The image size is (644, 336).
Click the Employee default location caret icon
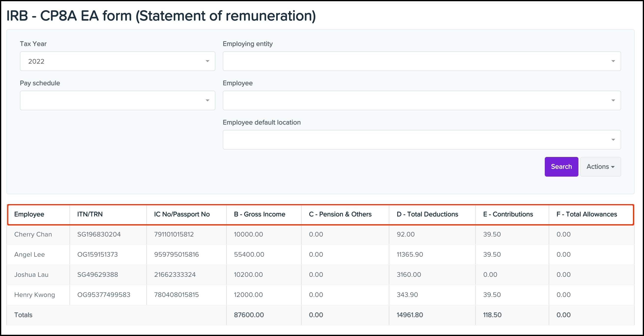[613, 140]
